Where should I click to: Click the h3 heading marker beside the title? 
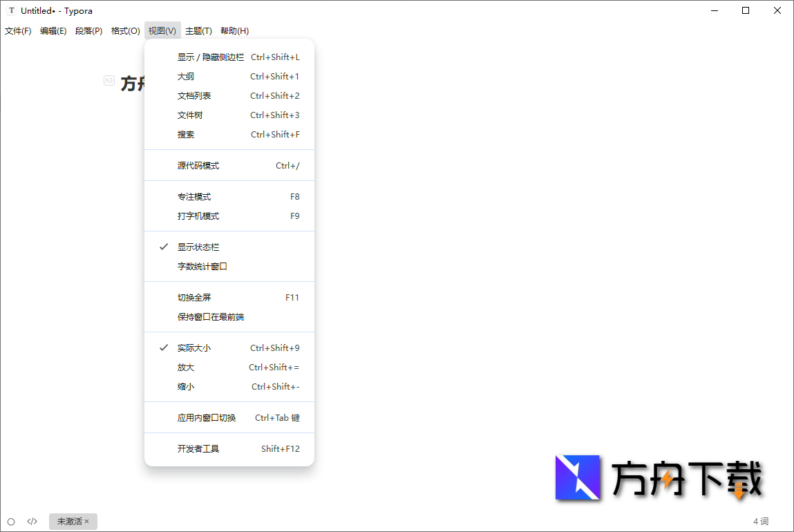pyautogui.click(x=108, y=80)
